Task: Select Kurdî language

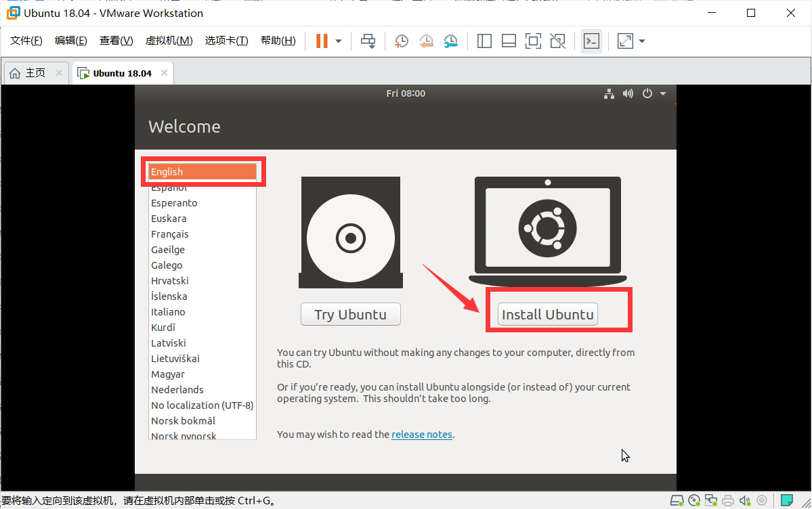Action: (202, 327)
